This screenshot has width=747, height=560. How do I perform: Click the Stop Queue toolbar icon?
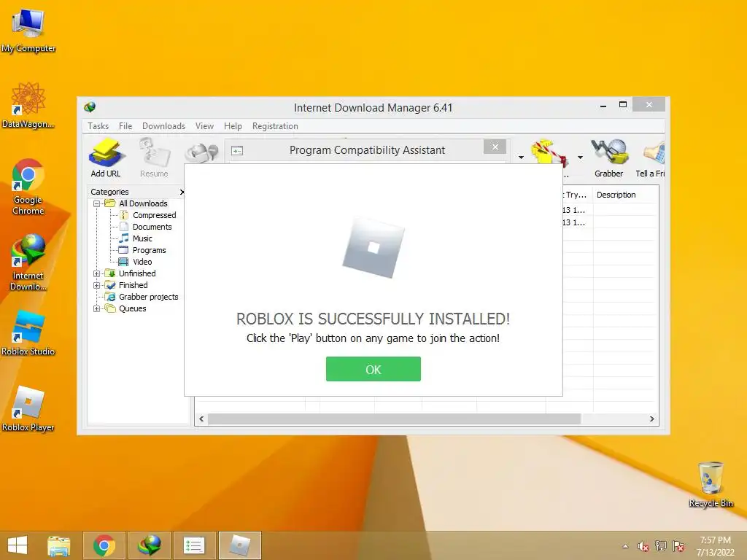(x=549, y=152)
